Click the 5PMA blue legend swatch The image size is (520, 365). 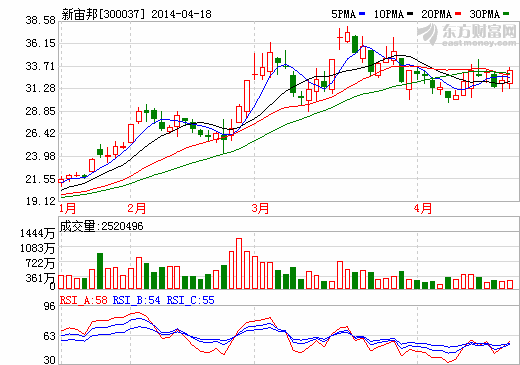point(362,14)
